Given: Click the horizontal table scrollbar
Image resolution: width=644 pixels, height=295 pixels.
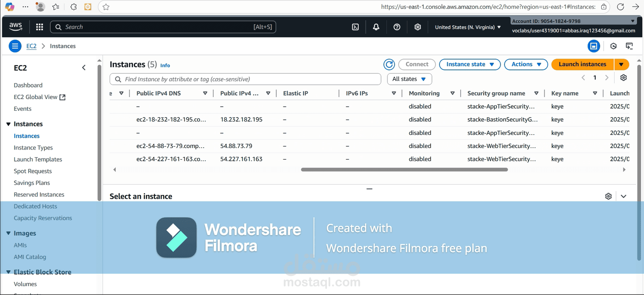Looking at the screenshot, I should [404, 170].
